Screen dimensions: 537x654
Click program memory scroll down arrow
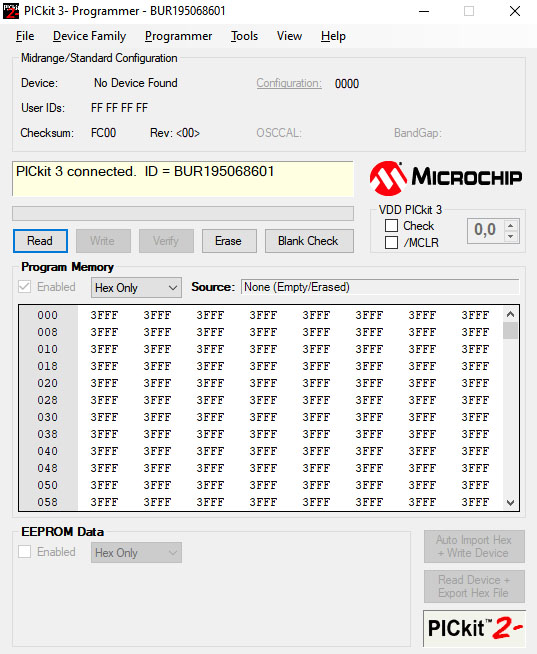click(510, 503)
